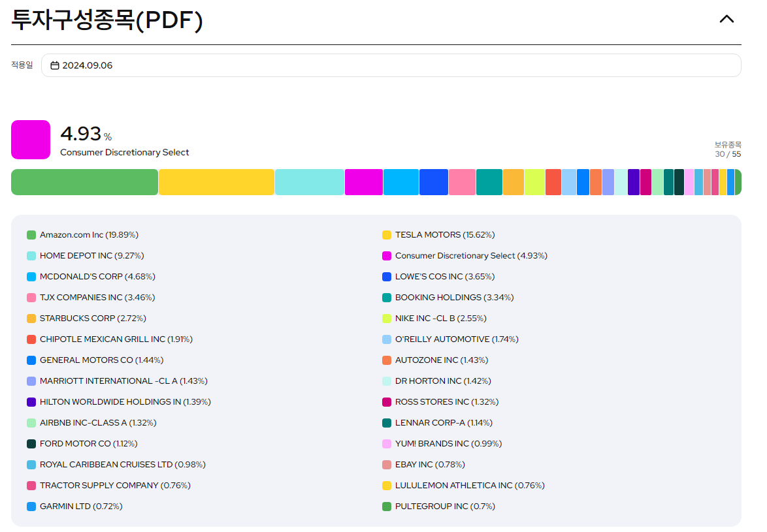This screenshot has width=767, height=532.
Task: Click the 보유종목 30 / 55 count label
Action: point(727,149)
